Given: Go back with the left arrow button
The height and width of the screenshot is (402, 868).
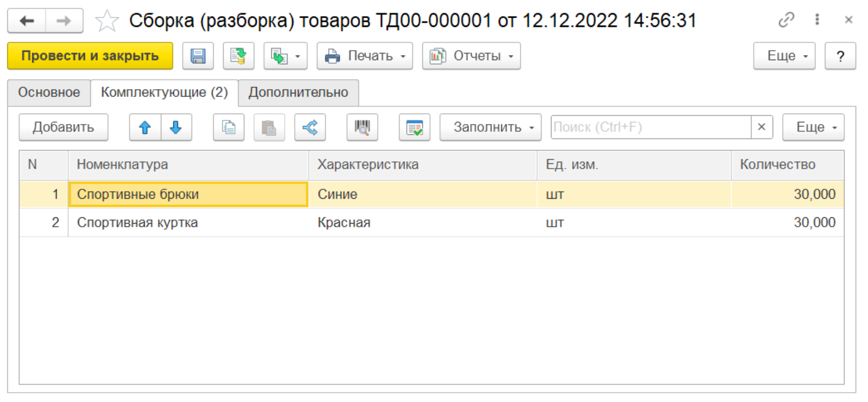Looking at the screenshot, I should click(x=27, y=21).
